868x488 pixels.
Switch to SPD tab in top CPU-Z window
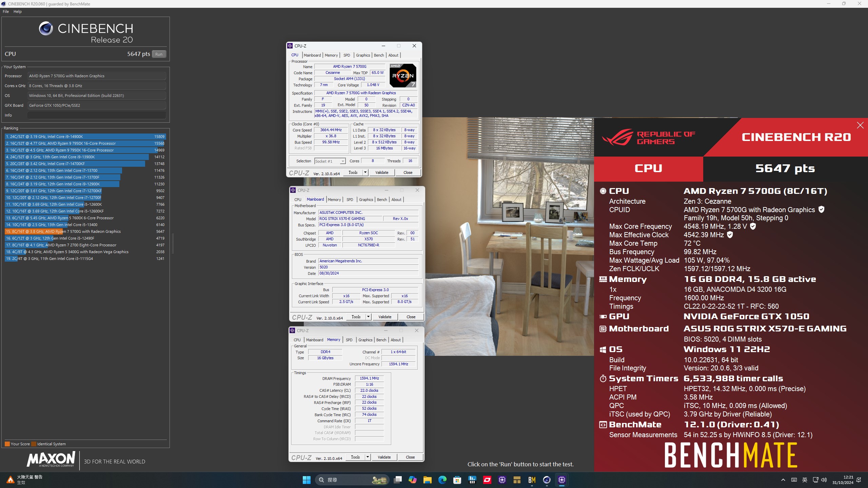pos(347,55)
